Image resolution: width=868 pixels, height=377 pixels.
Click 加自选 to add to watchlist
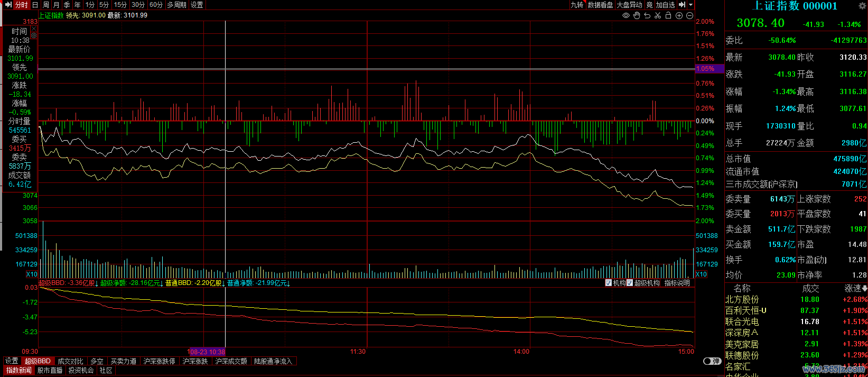[666, 5]
